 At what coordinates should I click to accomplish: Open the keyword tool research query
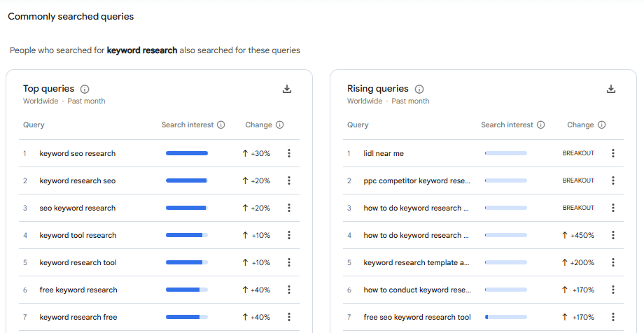coord(78,235)
